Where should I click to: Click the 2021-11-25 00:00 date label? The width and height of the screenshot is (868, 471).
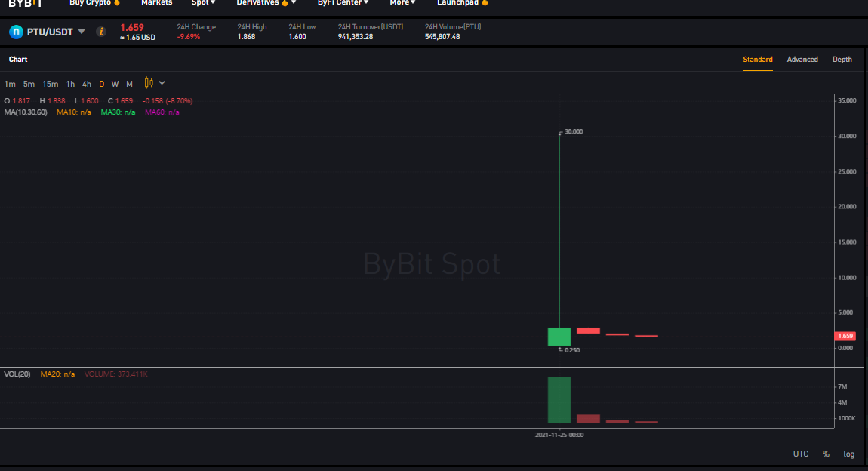559,435
